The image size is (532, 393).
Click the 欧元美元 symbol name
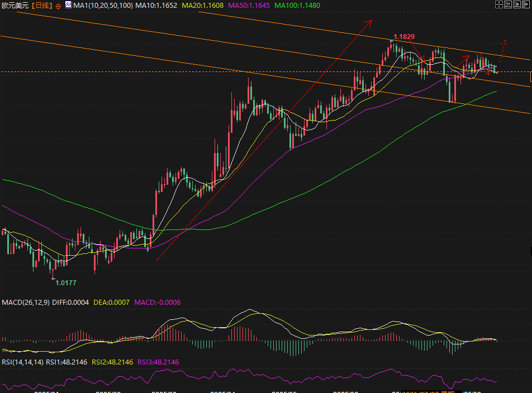[15, 6]
